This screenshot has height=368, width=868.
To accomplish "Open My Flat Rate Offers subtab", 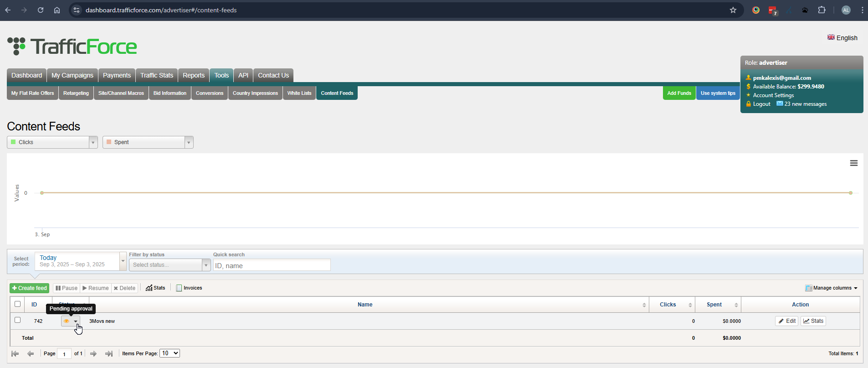I will click(x=32, y=93).
